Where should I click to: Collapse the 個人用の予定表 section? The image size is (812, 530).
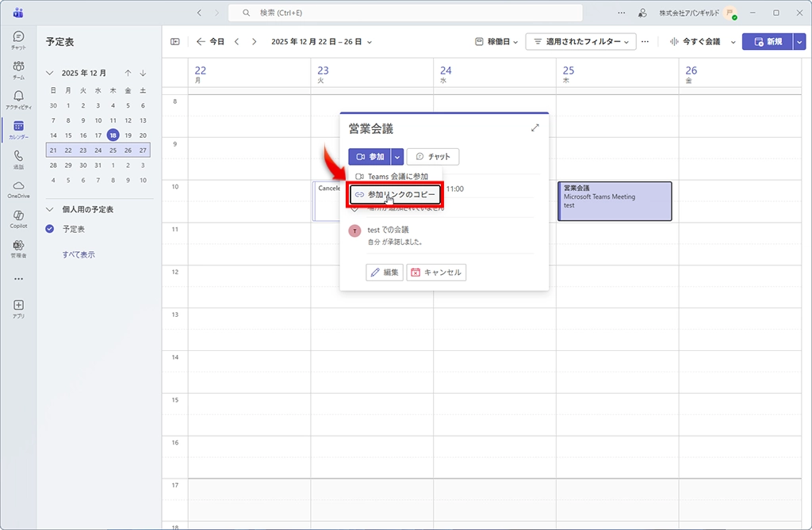coord(50,210)
